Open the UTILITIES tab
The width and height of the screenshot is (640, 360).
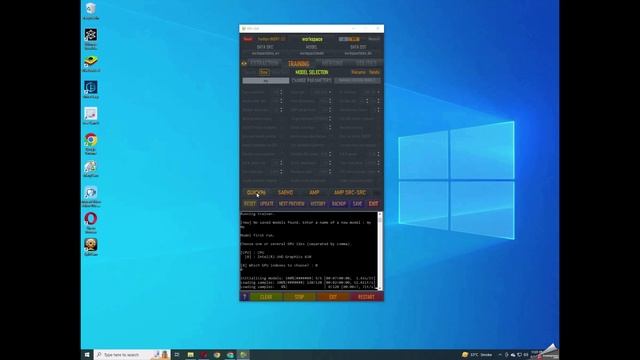[367, 63]
